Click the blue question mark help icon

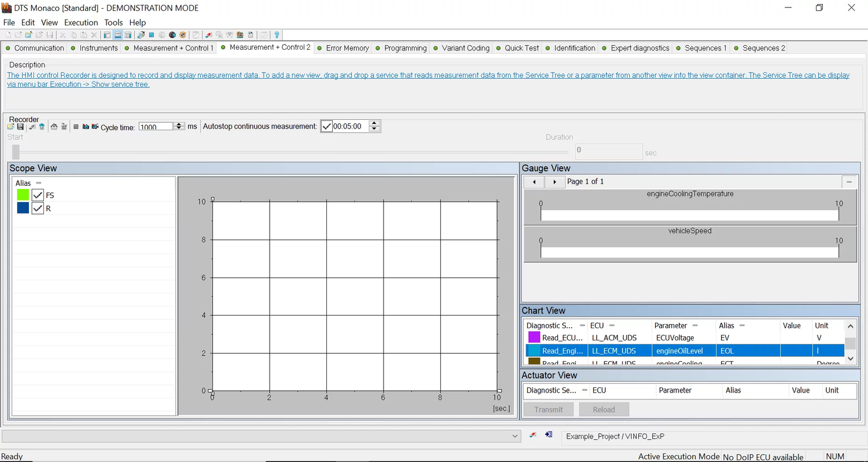click(277, 35)
